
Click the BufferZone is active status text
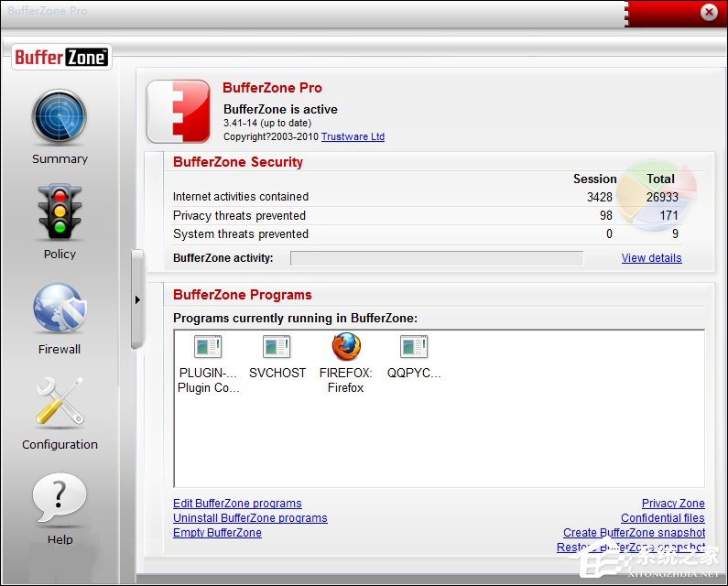[x=280, y=109]
